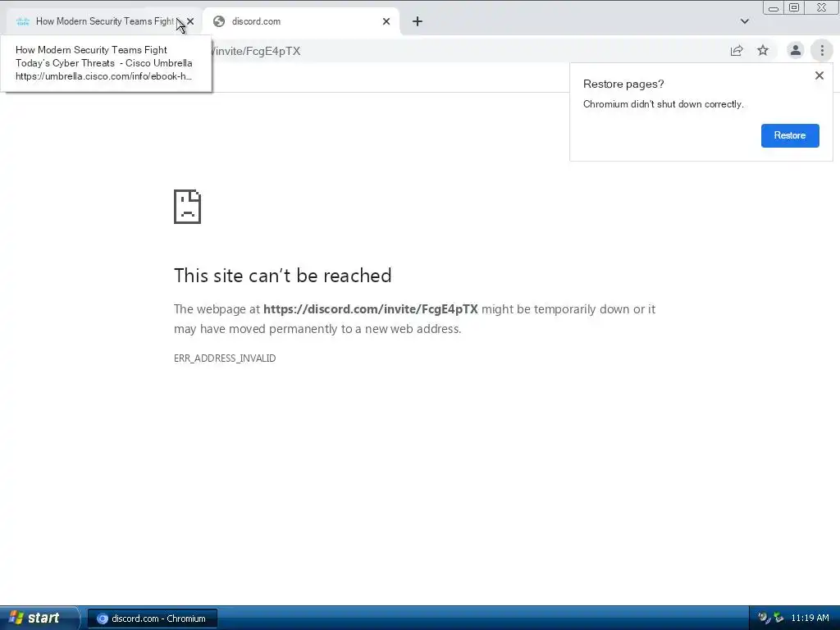Select discord.com - Chromium taskbar button
This screenshot has width=840, height=630.
(x=153, y=619)
